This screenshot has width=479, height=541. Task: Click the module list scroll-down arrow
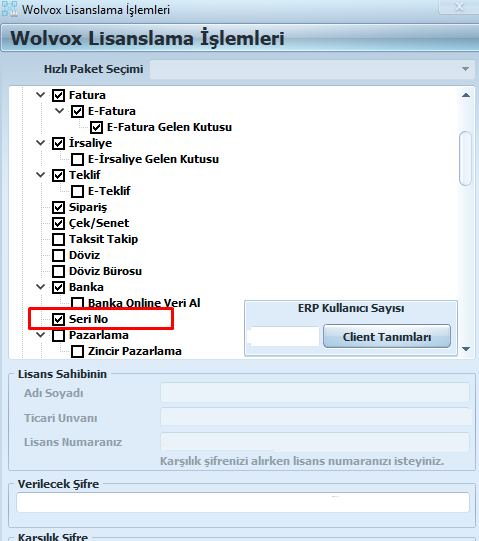tap(466, 349)
